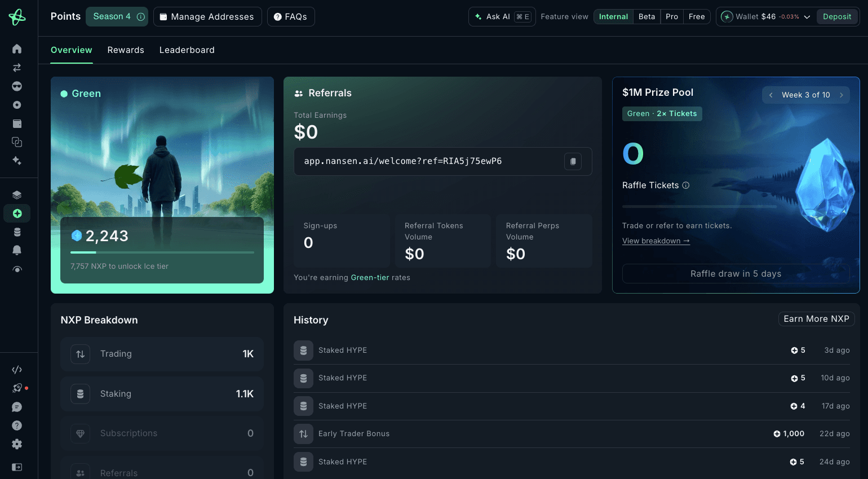
Task: Open the swap arrows sidebar icon
Action: pos(17,68)
